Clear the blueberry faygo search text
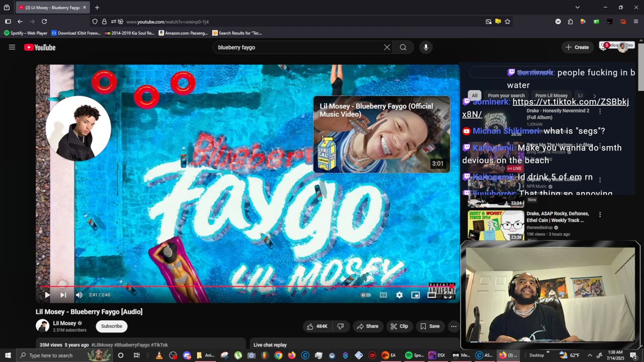This screenshot has height=362, width=644. [x=387, y=47]
